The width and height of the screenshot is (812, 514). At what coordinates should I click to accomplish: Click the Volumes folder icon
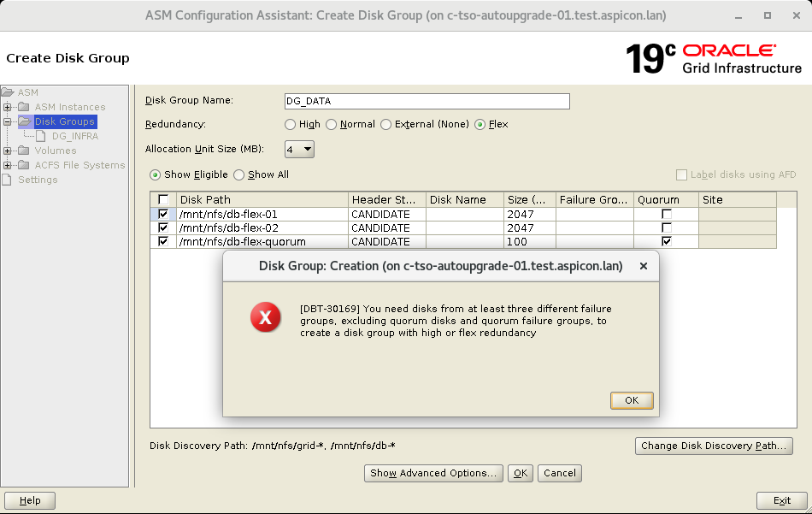click(x=24, y=151)
